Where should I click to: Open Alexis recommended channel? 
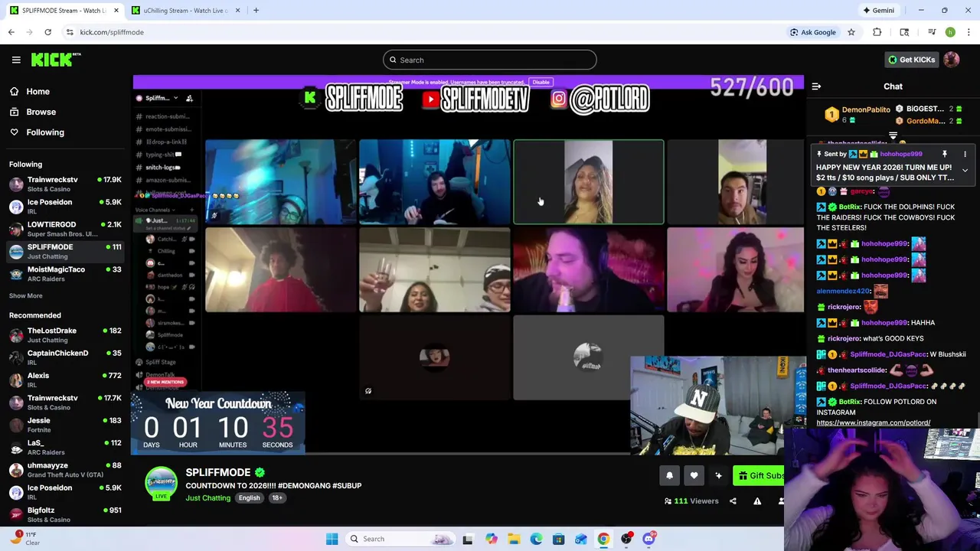tap(66, 380)
